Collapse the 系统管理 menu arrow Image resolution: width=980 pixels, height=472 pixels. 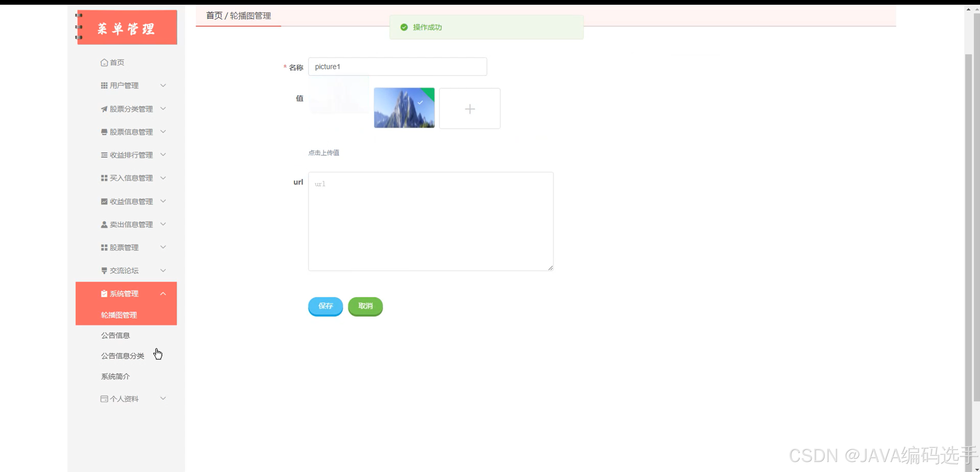tap(163, 294)
